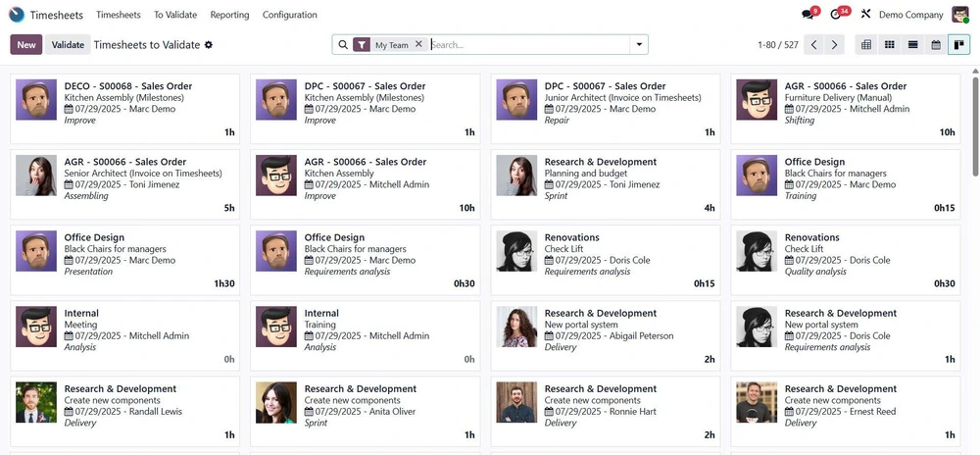980x455 pixels.
Task: Click Toni Jimenez avatar on Senior Architect card
Action: point(36,175)
